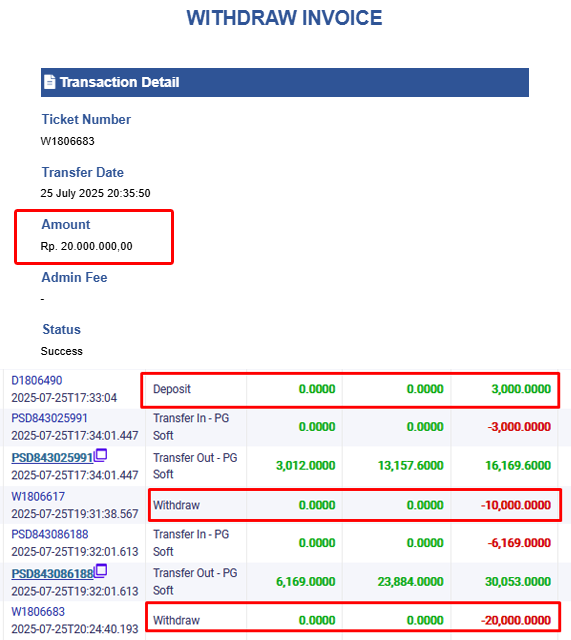Screen dimensions: 571x640
Task: Select the -3,000.0000 transfer in amount
Action: [x=519, y=427]
